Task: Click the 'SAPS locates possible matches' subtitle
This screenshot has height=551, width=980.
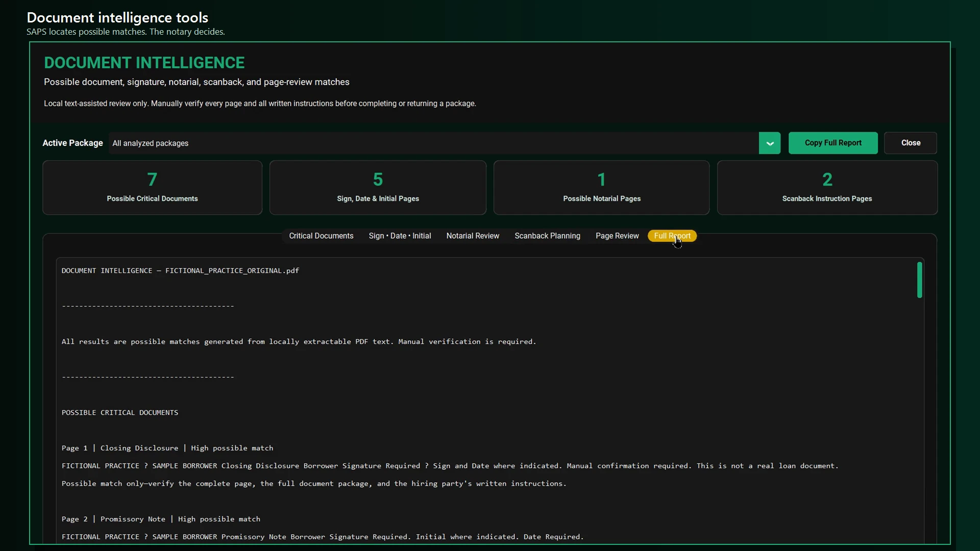Action: point(126,32)
